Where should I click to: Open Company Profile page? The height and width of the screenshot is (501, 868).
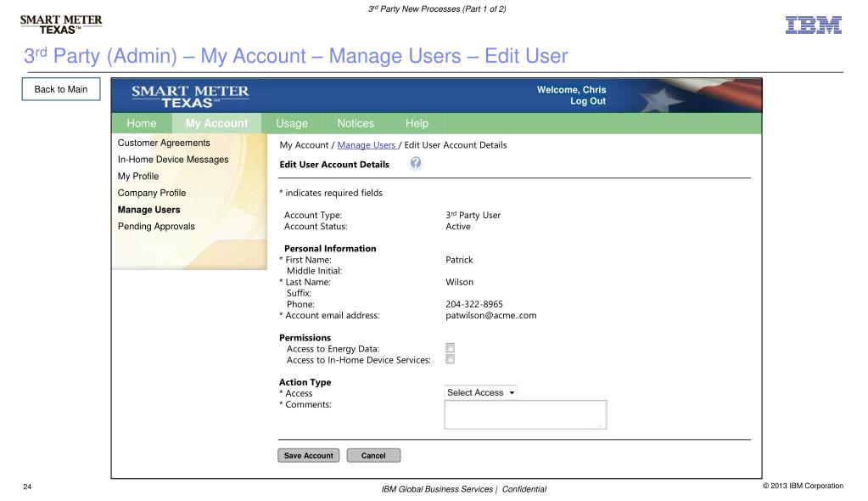pos(152,193)
